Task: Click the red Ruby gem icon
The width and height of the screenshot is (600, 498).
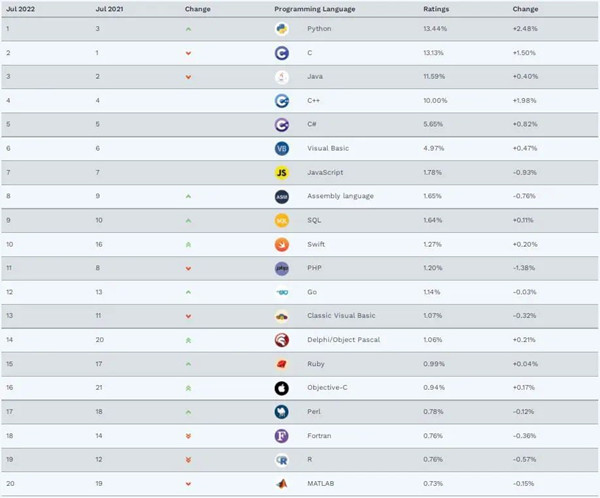Action: click(x=282, y=364)
